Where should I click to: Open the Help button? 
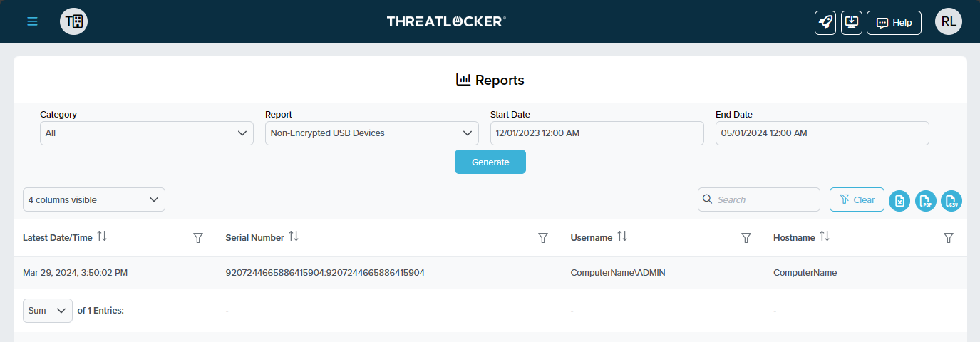click(x=894, y=22)
